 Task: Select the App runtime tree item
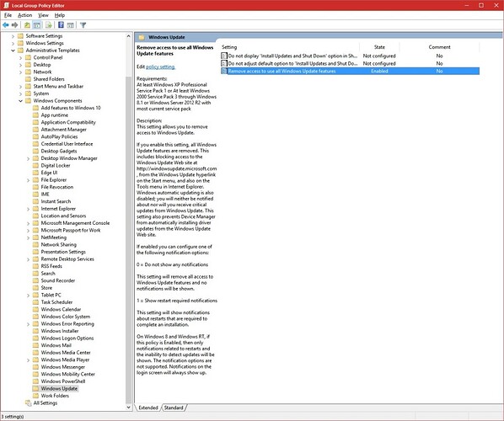(54, 115)
